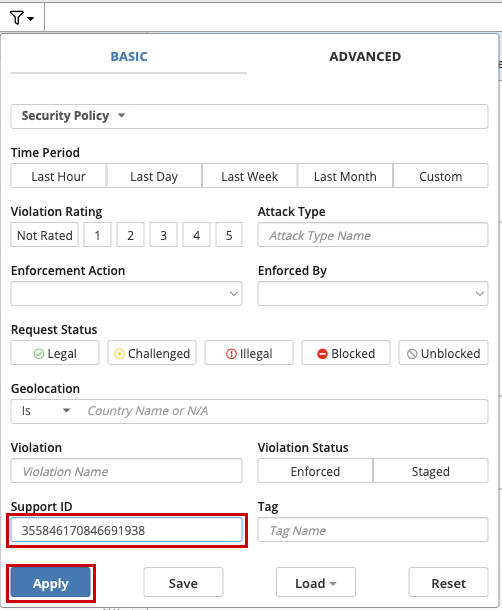Open the filter funnel icon menu
Viewport: 502px width, 610px height.
click(x=22, y=18)
